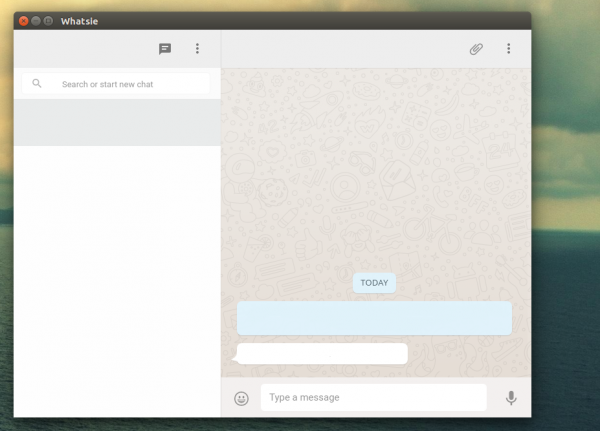Open the emoji picker smiley icon
Image resolution: width=600 pixels, height=431 pixels.
[241, 398]
